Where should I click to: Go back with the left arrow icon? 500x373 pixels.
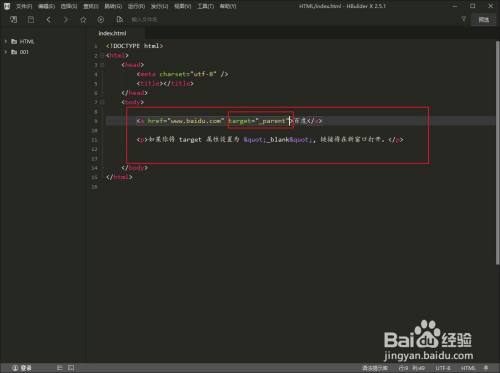[x=49, y=20]
